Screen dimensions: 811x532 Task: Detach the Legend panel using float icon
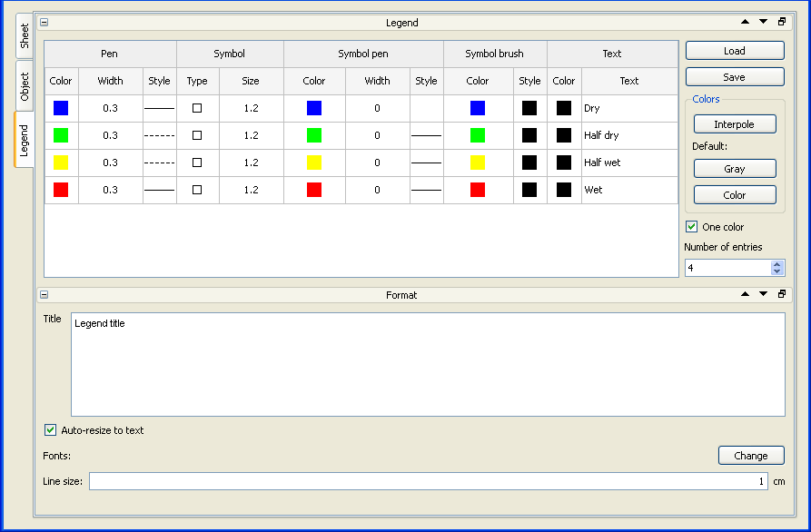tap(782, 22)
